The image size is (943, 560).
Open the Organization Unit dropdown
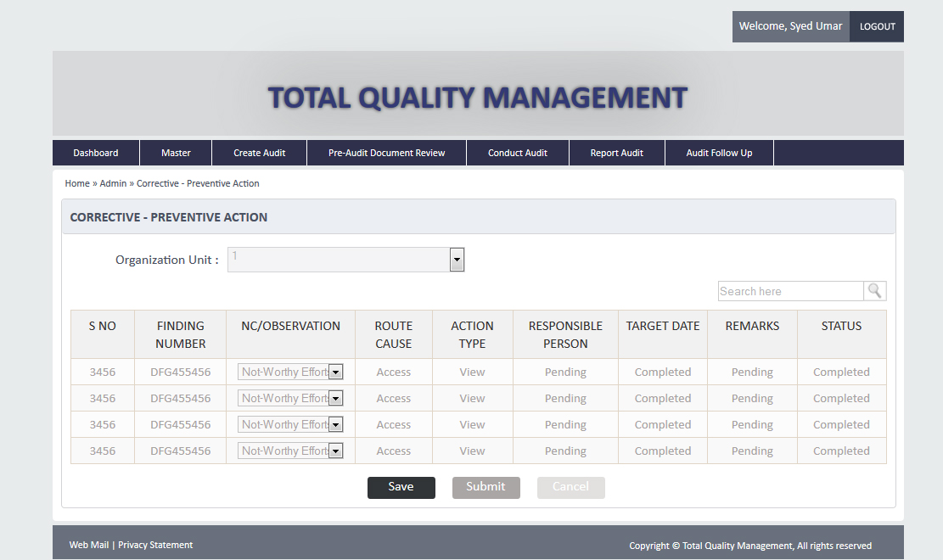(x=457, y=260)
